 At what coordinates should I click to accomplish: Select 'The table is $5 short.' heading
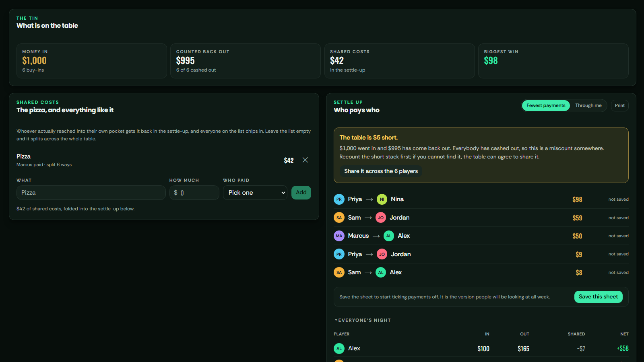[368, 138]
